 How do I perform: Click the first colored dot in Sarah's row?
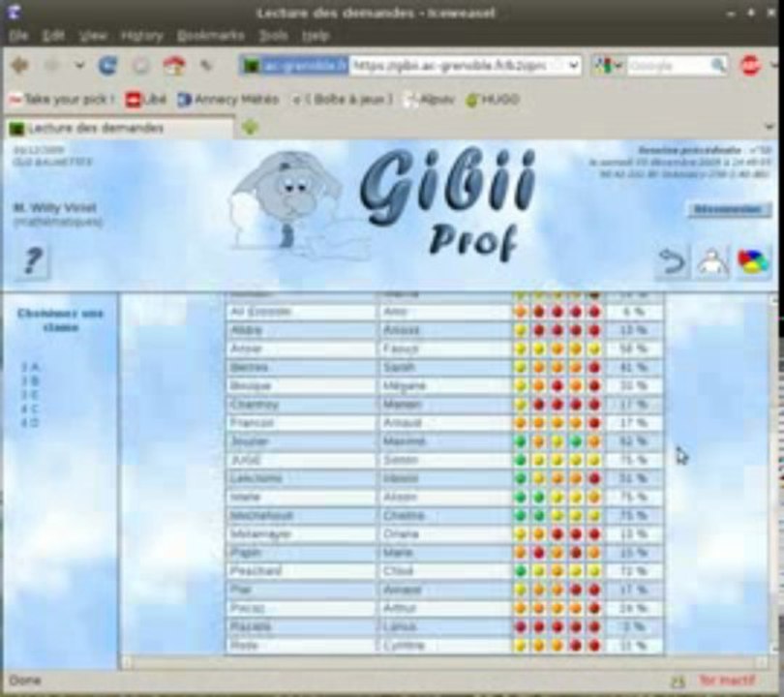tap(521, 368)
